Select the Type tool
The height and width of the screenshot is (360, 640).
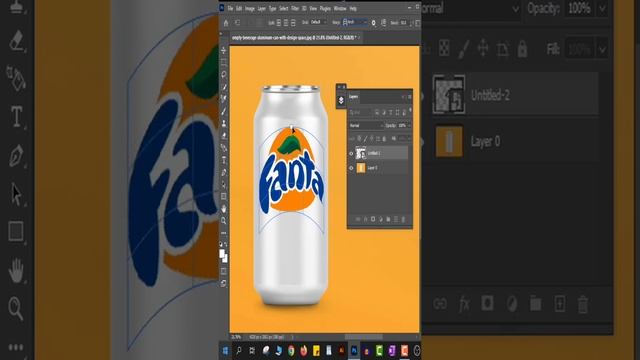pos(224,160)
